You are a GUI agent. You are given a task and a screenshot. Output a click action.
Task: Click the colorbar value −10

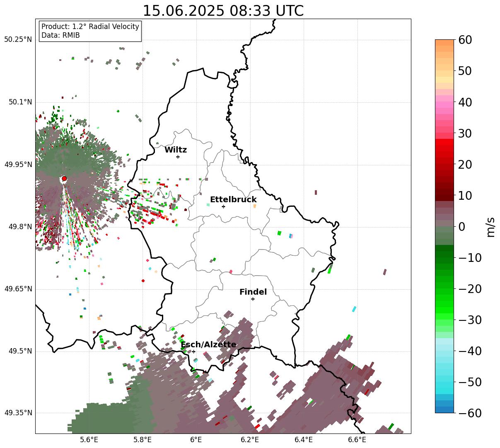470,258
